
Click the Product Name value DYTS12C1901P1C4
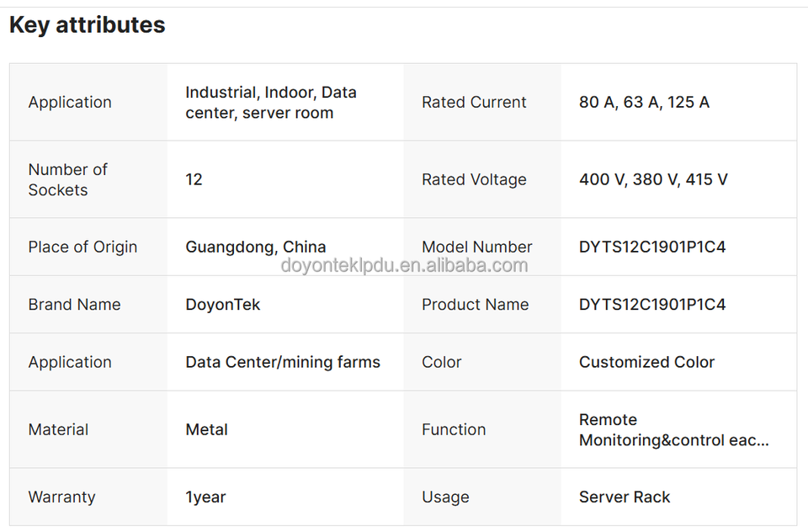tap(652, 305)
